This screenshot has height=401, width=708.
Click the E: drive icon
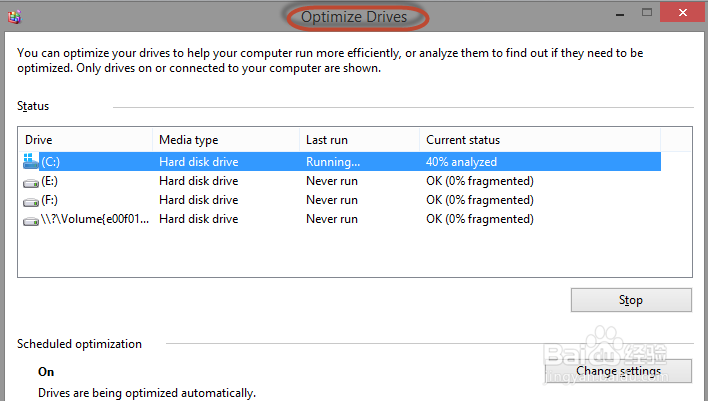[32, 181]
